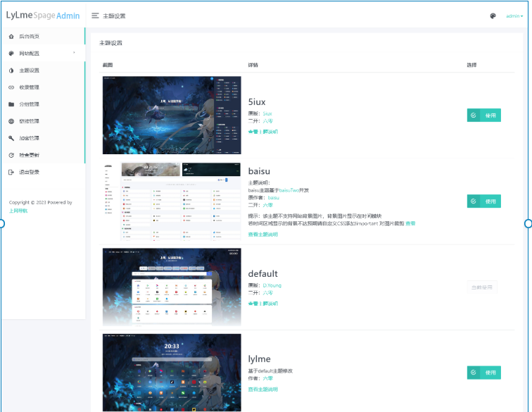Expand the 网站配置 submenu arrow
This screenshot has width=532, height=412.
point(74,54)
